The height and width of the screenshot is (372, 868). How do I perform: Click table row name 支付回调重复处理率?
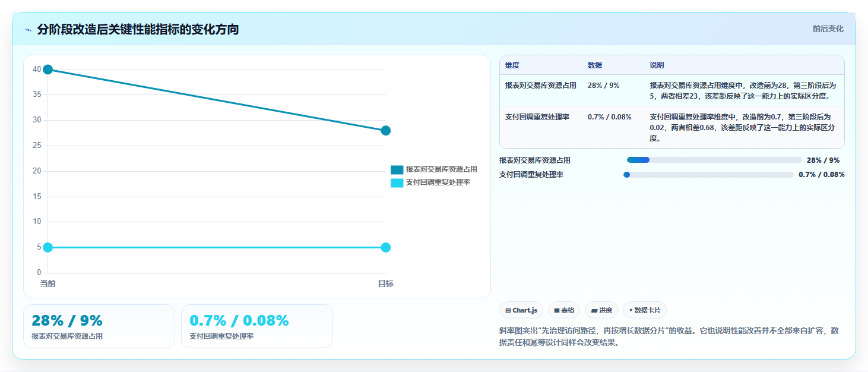point(537,117)
